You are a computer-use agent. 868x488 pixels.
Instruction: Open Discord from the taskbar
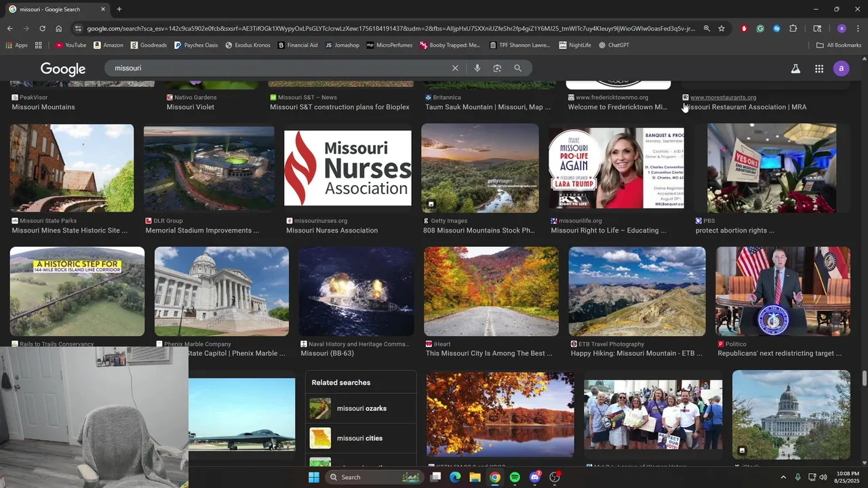pyautogui.click(x=535, y=477)
